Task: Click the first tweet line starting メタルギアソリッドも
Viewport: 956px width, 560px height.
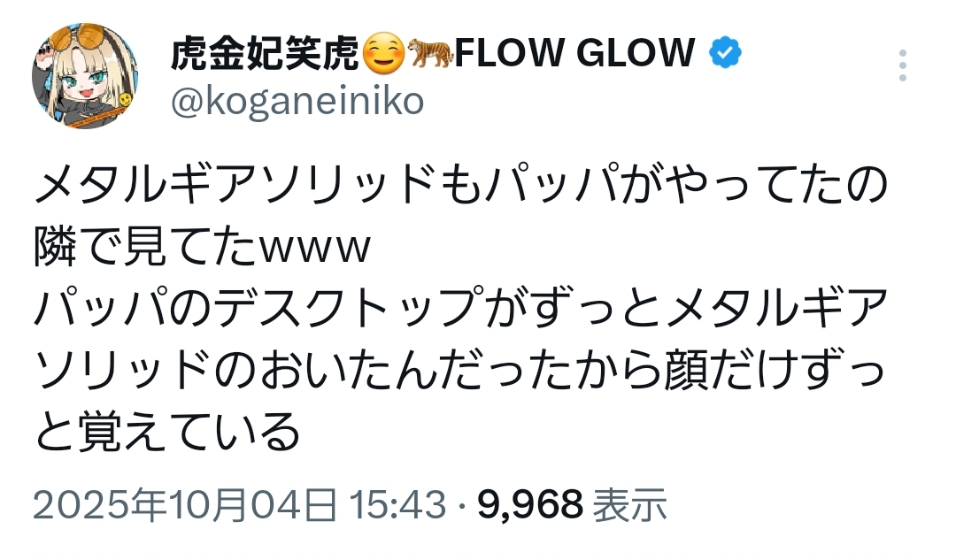Action: click(460, 188)
